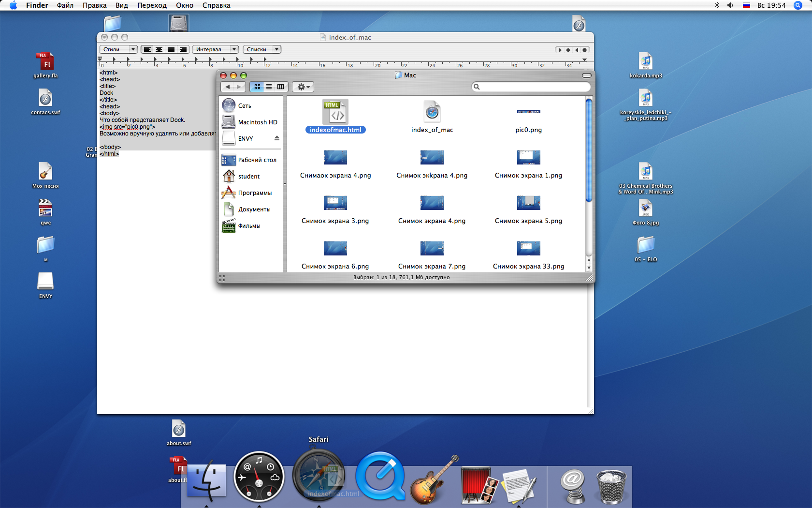Screen dimensions: 812x508
Task: Select gallery.fla on the desktop
Action: point(45,65)
